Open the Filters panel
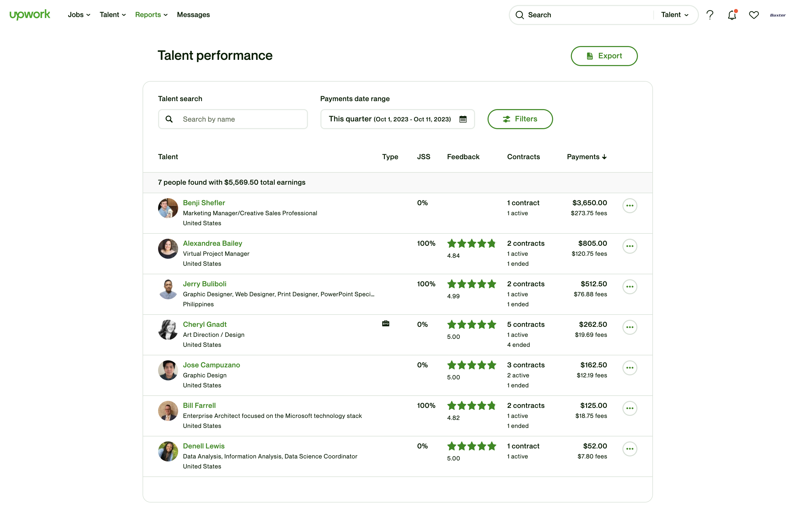Viewport: 797px width, 532px height. point(520,119)
